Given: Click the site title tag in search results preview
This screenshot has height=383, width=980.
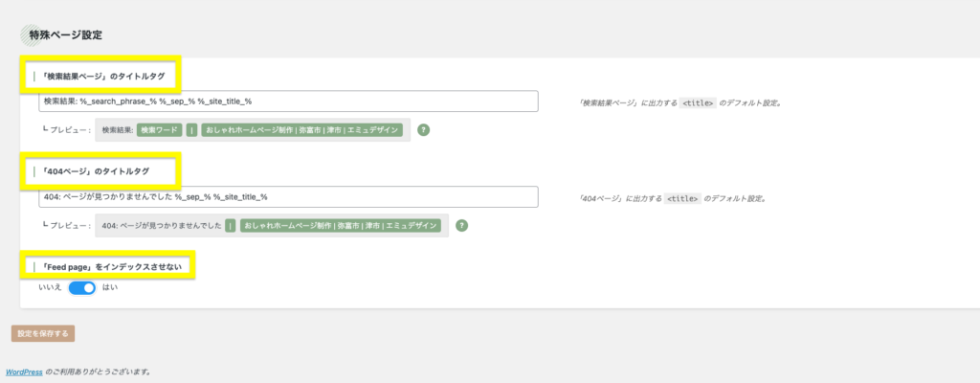Looking at the screenshot, I should pos(303,129).
